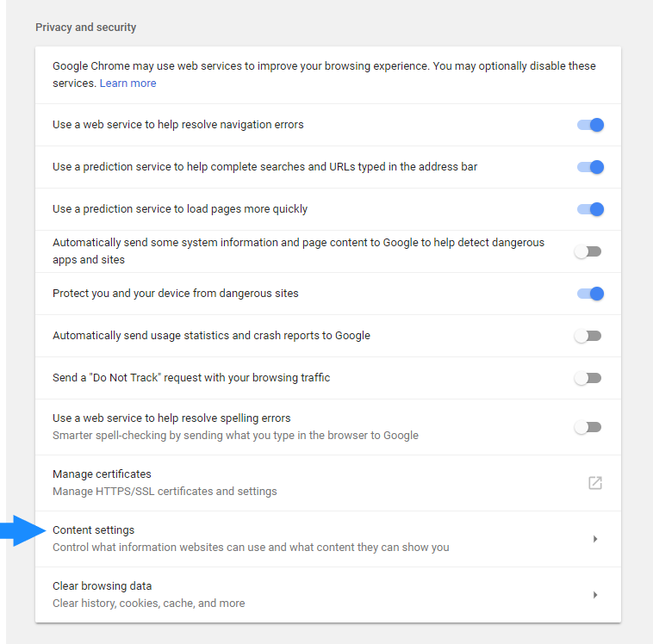Open the Learn more link

127,84
